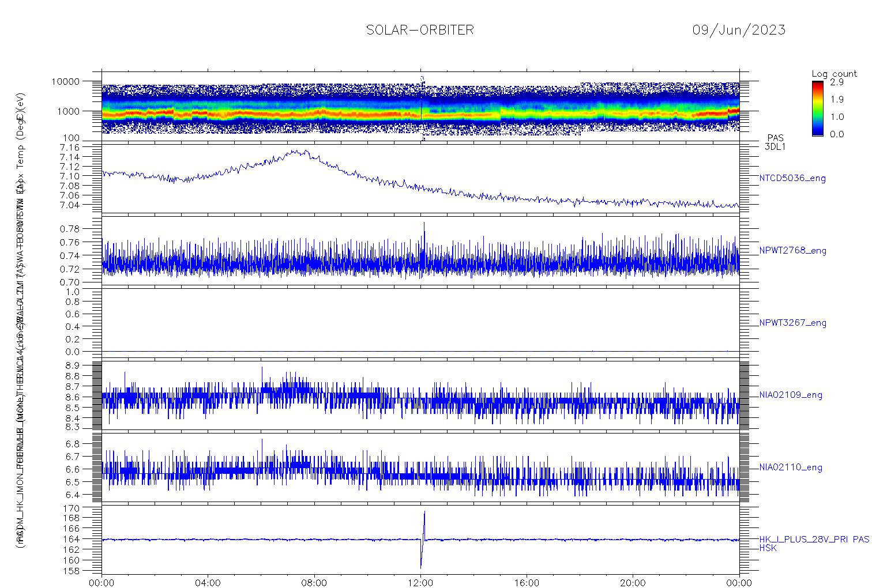Click the 20:00 time axis tick label
Viewport: 872px width, 588px height.
633,583
